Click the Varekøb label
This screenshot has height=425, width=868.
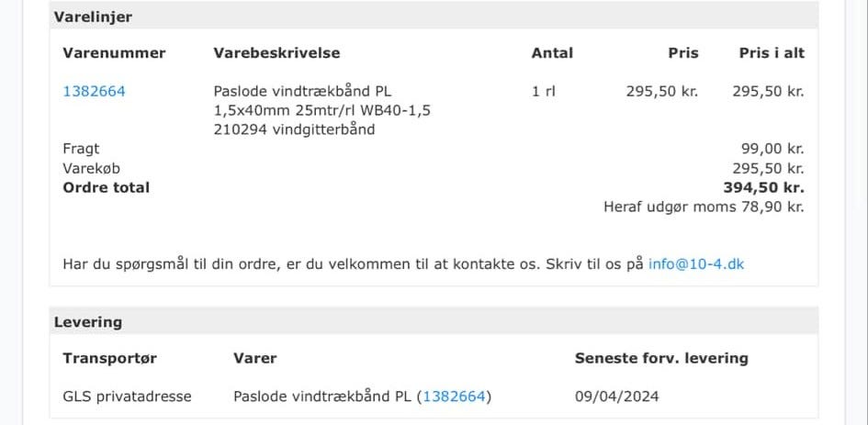(x=91, y=168)
